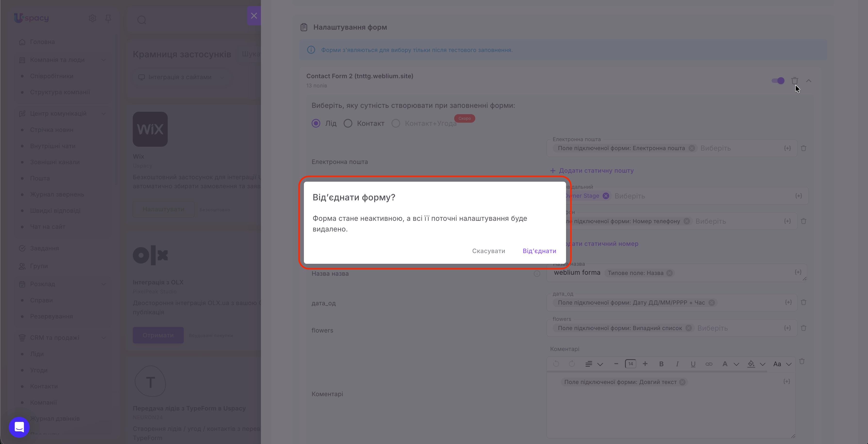Remove the Випадний список chip
The image size is (868, 444).
point(688,328)
